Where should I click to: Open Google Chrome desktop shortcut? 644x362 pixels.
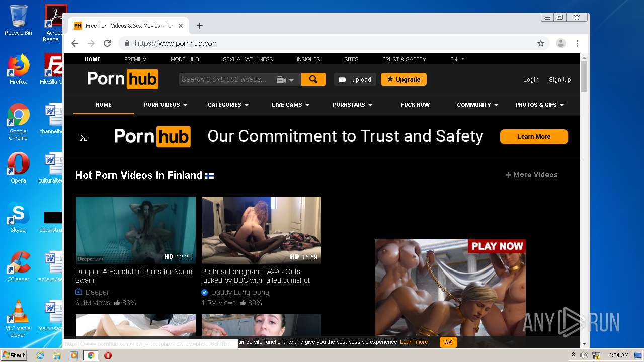pyautogui.click(x=18, y=122)
